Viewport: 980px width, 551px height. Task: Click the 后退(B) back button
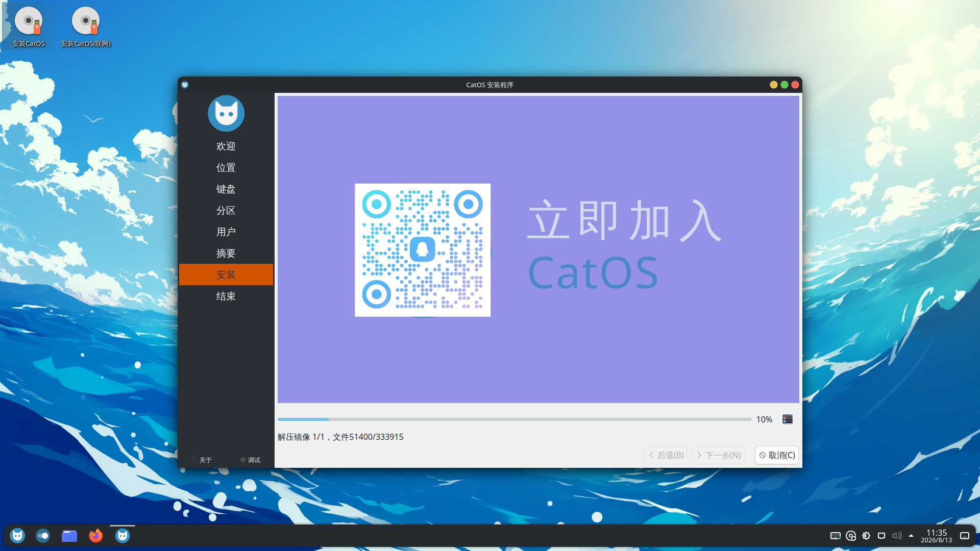[666, 455]
